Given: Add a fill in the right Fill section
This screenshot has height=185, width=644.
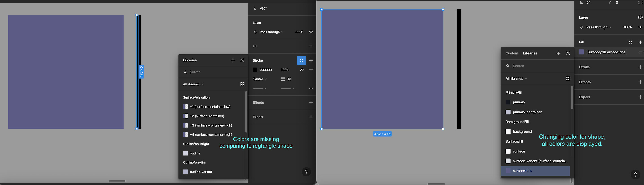Looking at the screenshot, I should 640,42.
